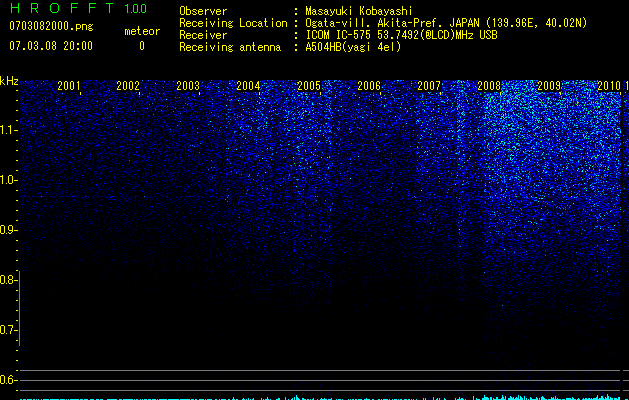Click the ICOM IC-575 receiver text
Image resolution: width=629 pixels, height=400 pixels.
click(401, 35)
